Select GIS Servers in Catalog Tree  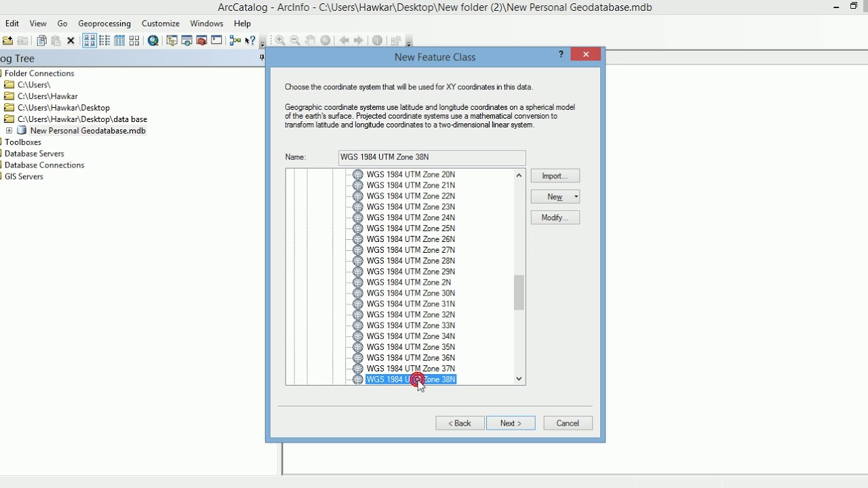click(24, 177)
